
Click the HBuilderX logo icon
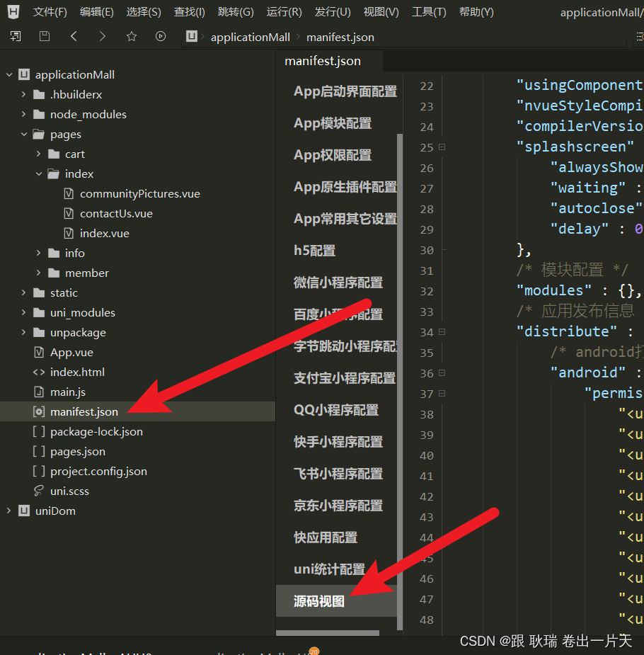click(x=13, y=12)
